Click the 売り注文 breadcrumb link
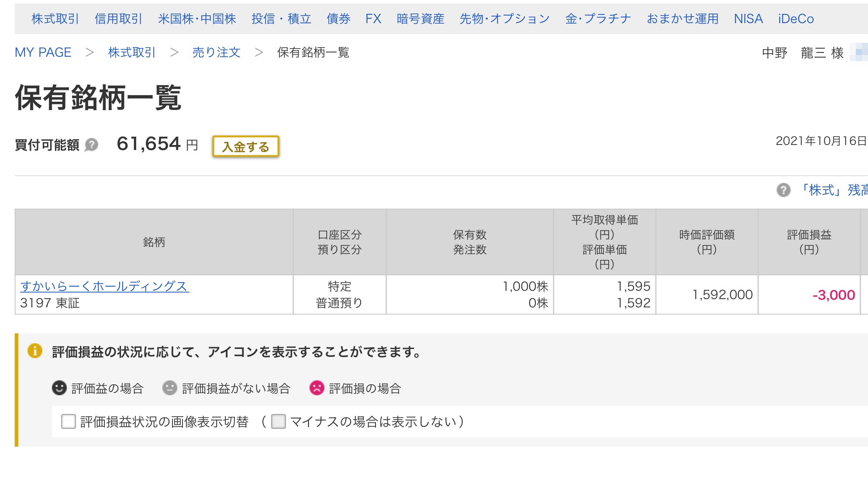 [216, 52]
